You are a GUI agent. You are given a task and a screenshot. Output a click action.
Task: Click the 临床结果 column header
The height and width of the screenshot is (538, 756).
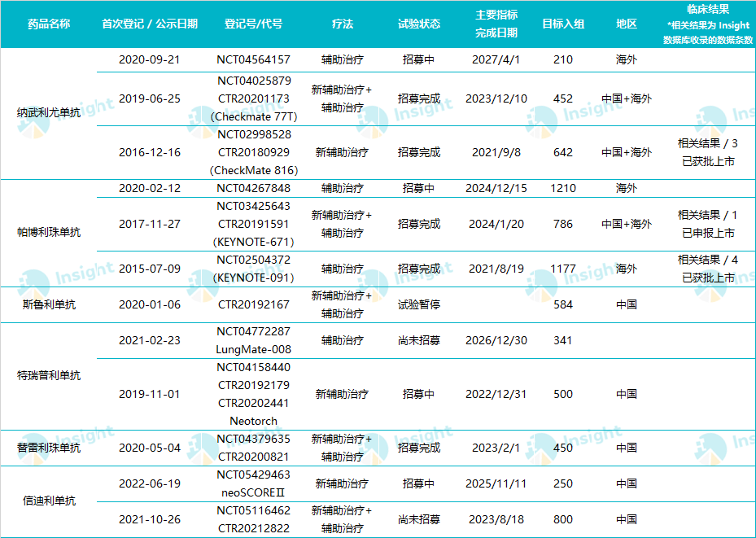(707, 24)
